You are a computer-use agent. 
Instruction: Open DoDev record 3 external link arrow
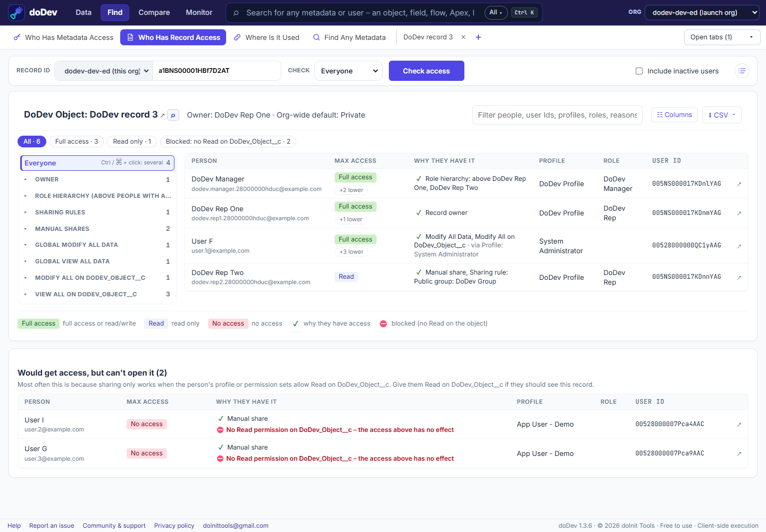click(163, 115)
